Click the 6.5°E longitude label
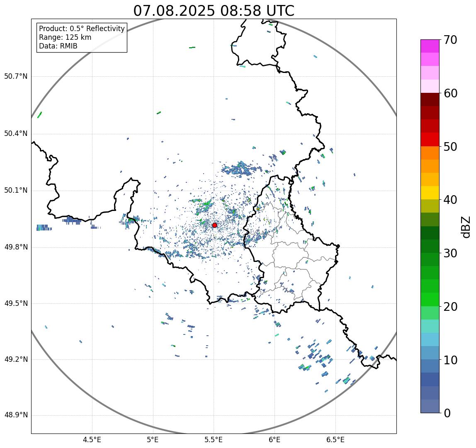This screenshot has height=448, width=476. click(336, 440)
